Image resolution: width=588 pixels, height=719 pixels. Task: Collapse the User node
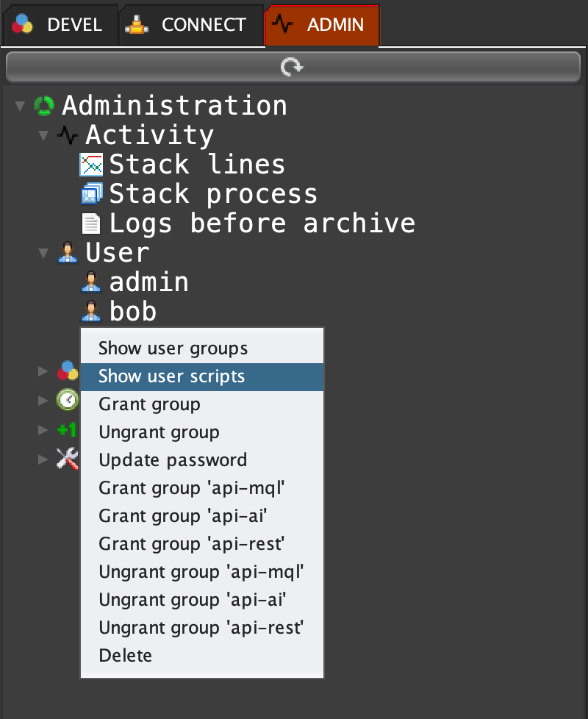(43, 254)
